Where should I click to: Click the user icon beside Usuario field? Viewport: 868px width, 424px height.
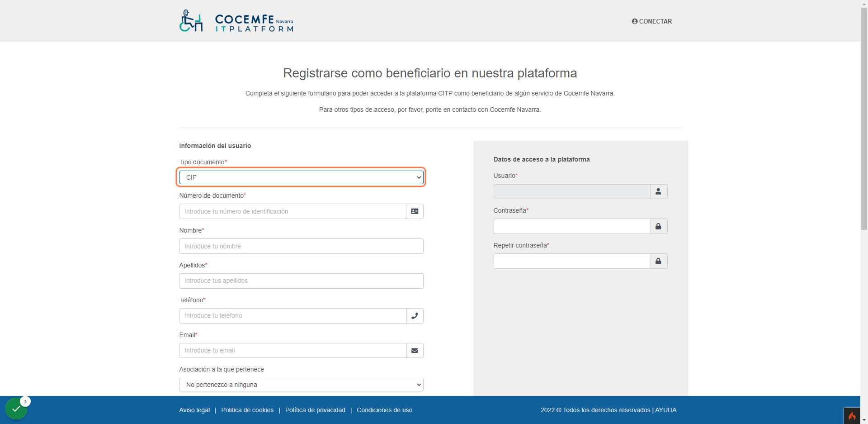coord(659,192)
